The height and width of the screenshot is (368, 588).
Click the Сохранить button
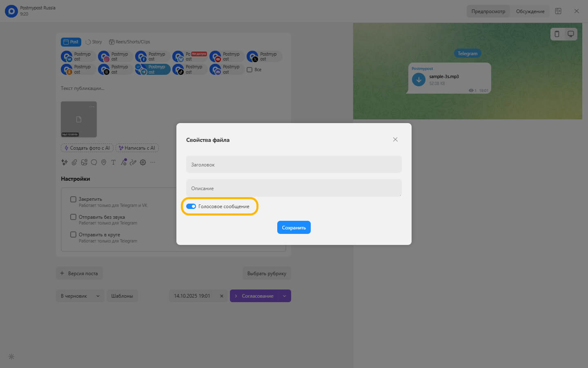coord(294,228)
